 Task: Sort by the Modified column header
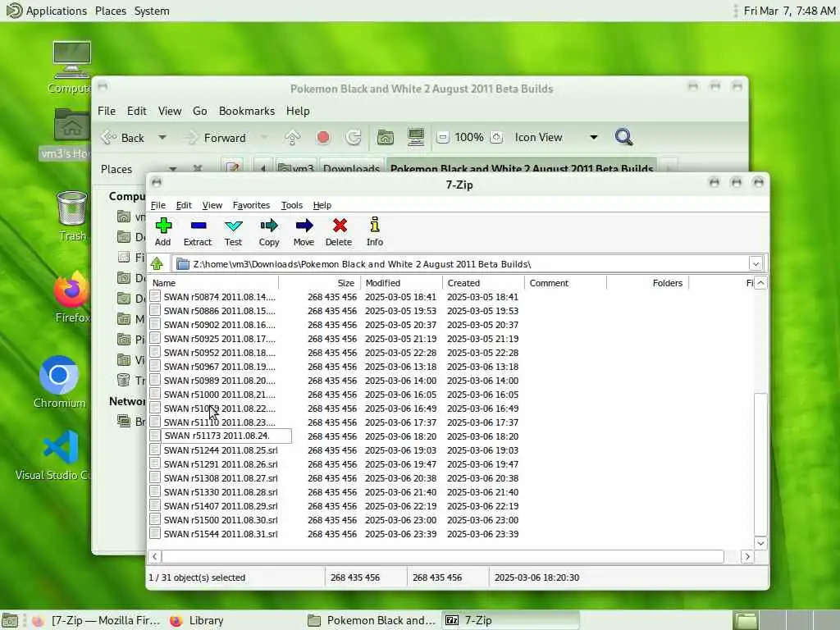[x=401, y=283]
